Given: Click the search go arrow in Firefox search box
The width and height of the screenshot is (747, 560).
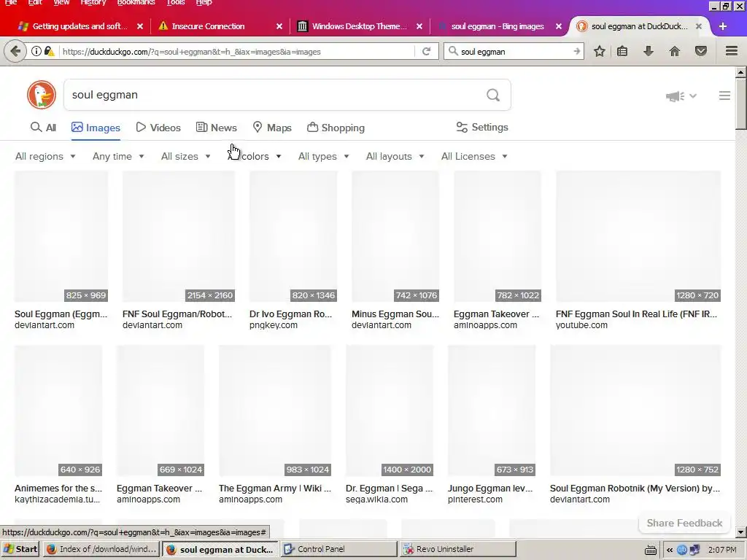Looking at the screenshot, I should tap(576, 51).
